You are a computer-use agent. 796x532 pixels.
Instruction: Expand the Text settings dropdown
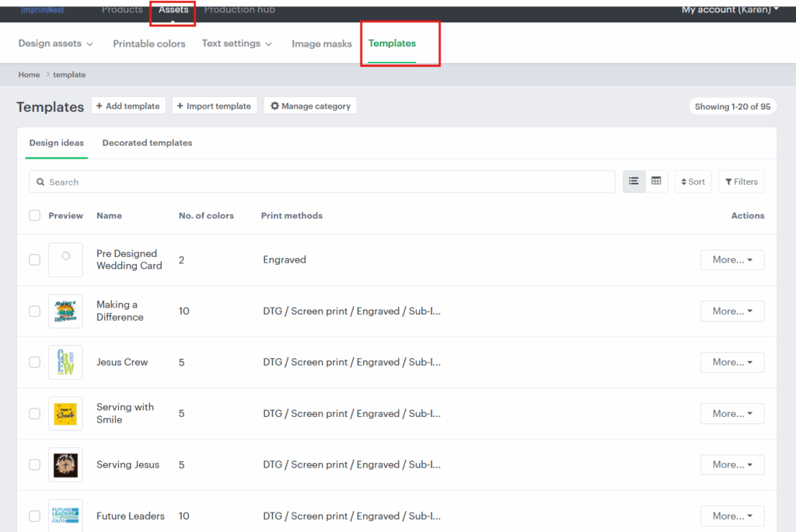tap(237, 43)
